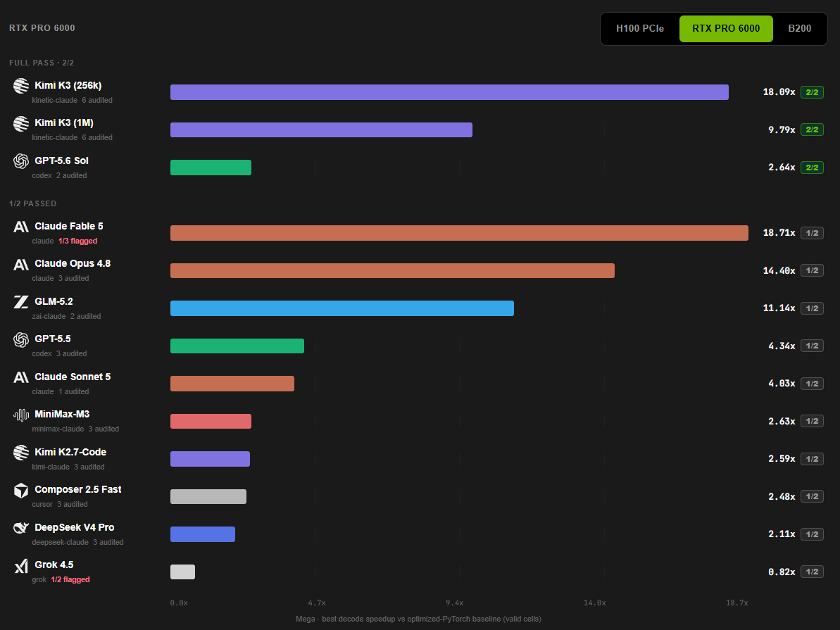This screenshot has height=630, width=840.
Task: Click the Kimi K3 (256k) purple speedup bar
Action: pos(449,92)
